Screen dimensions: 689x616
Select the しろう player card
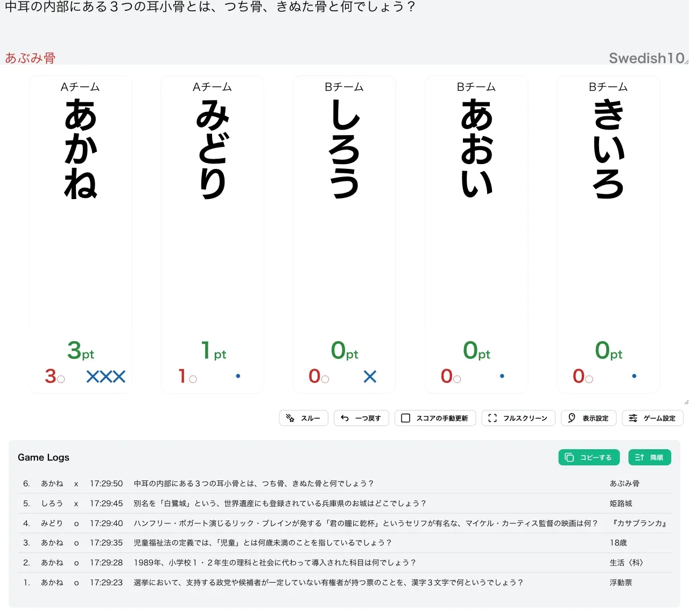[x=344, y=235]
